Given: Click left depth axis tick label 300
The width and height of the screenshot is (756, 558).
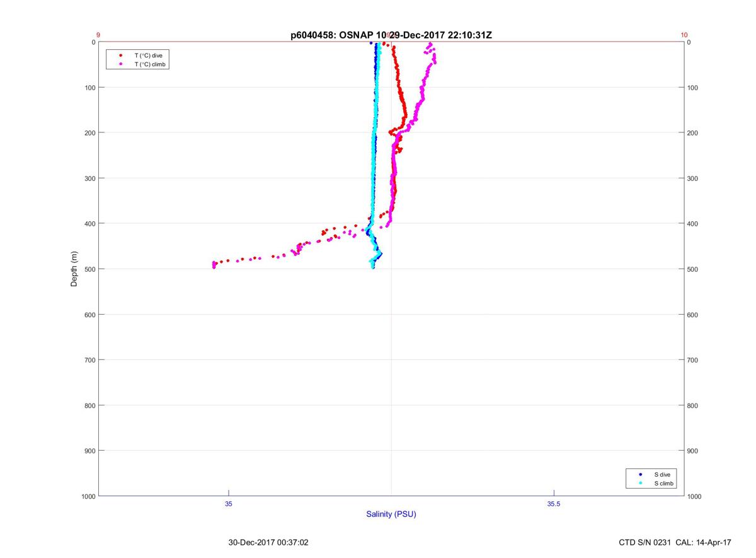Looking at the screenshot, I should 90,178.
